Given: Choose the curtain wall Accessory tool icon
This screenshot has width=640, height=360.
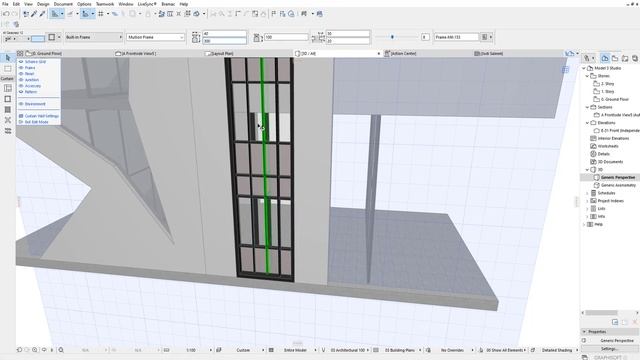Looking at the screenshot, I should point(8,131).
